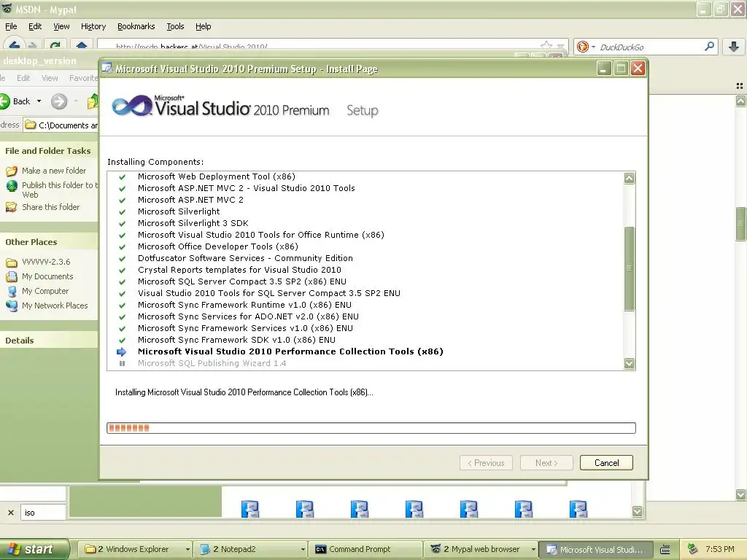Click browser page scroll-down arrow at right edge

tap(740, 495)
